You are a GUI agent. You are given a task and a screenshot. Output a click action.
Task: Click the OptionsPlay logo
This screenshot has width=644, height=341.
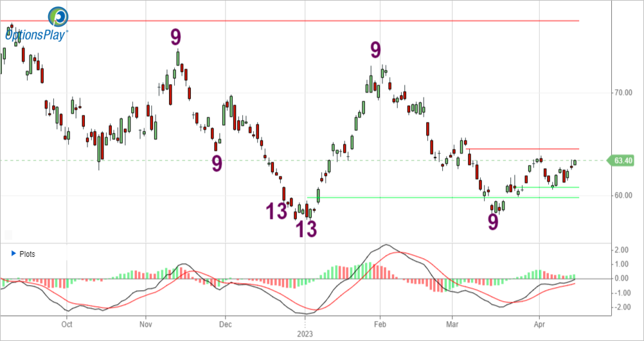(x=37, y=24)
